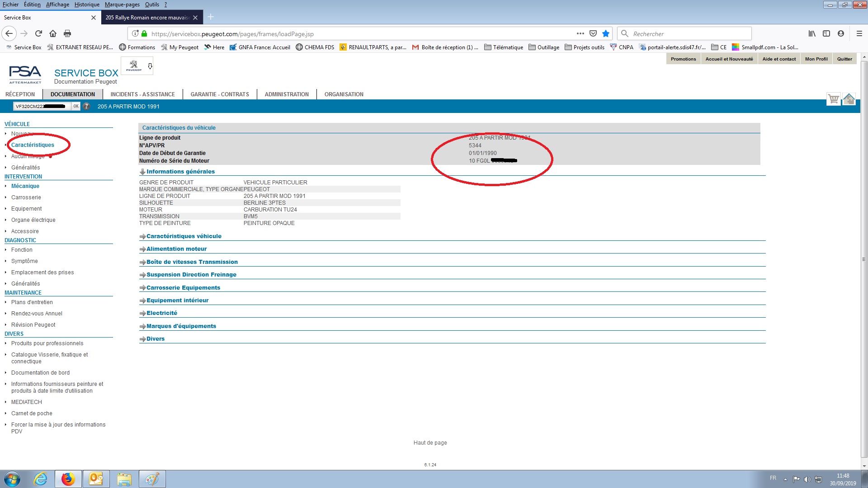Click the home icon beside the cart
The height and width of the screenshot is (488, 868).
(x=849, y=99)
